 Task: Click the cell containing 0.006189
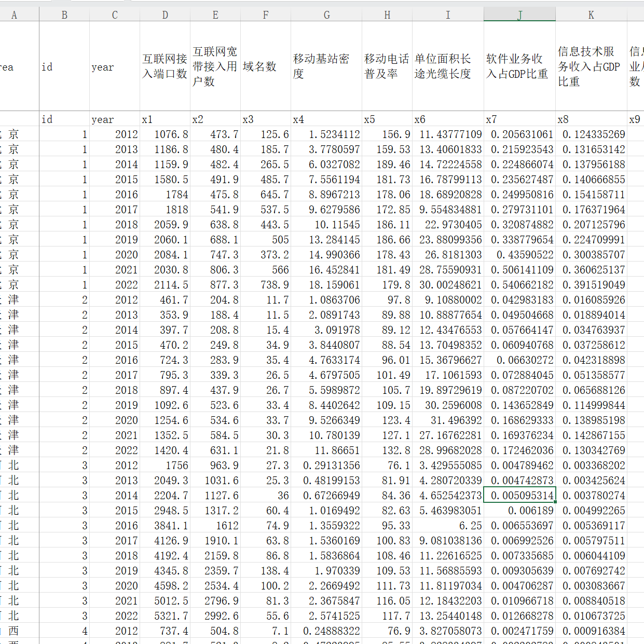click(519, 510)
